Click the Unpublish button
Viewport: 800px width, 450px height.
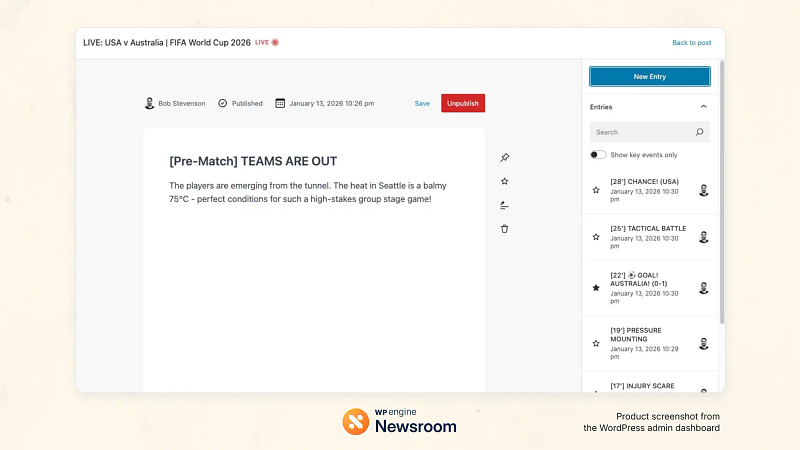coord(463,103)
